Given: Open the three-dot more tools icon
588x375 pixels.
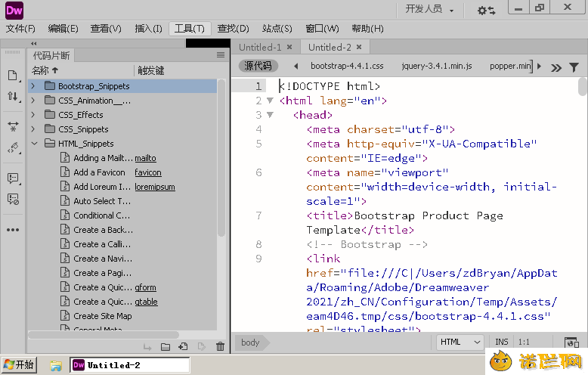Looking at the screenshot, I should [13, 230].
